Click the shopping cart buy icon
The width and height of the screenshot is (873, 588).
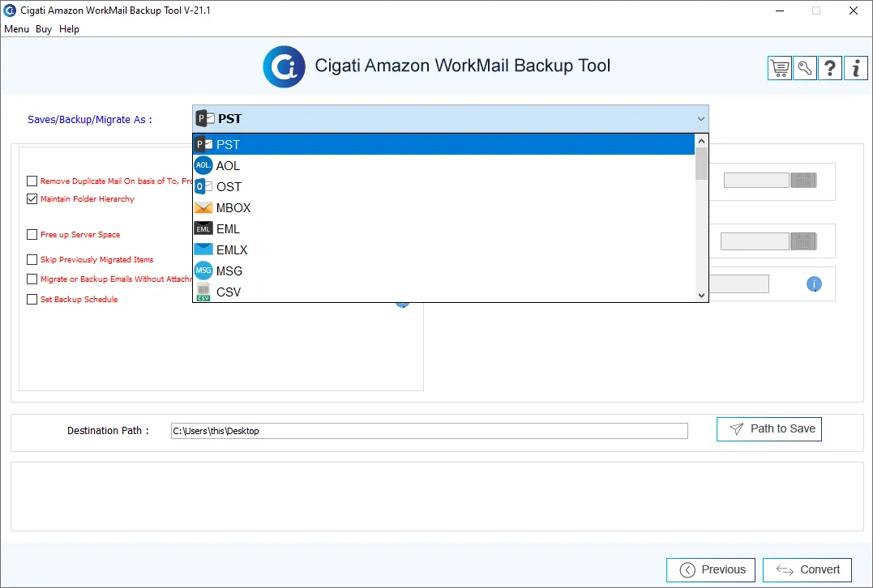tap(780, 68)
